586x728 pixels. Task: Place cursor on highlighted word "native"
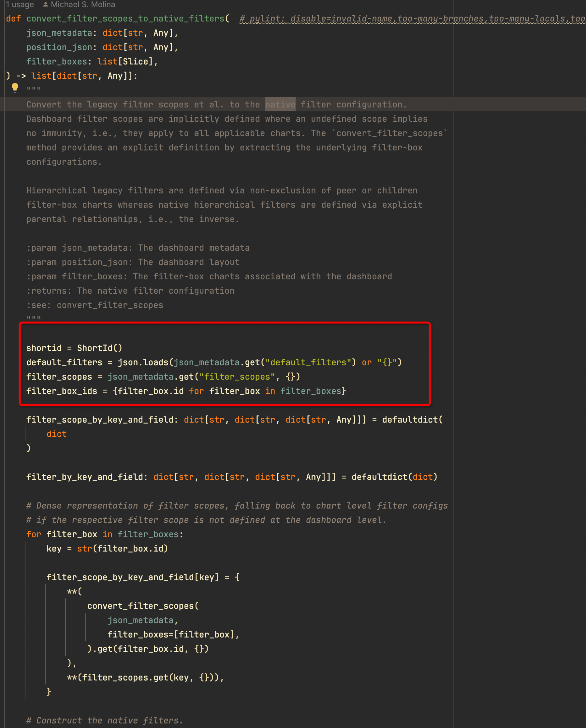280,105
